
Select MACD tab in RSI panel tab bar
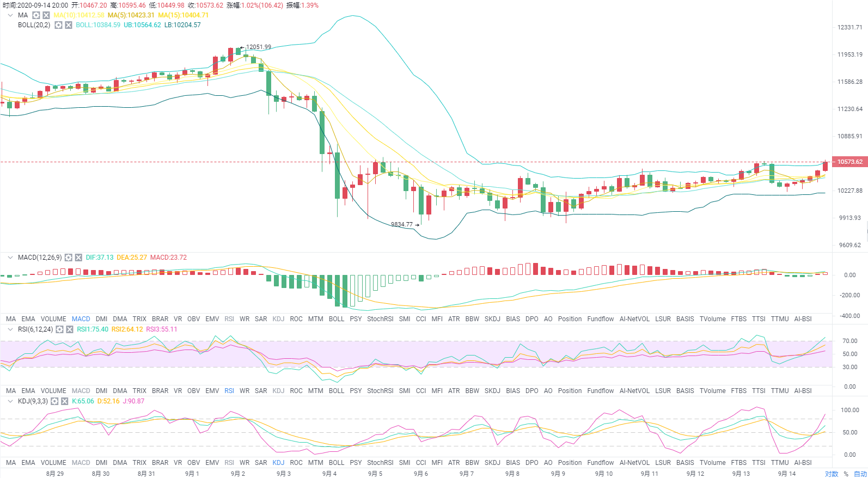(x=81, y=391)
